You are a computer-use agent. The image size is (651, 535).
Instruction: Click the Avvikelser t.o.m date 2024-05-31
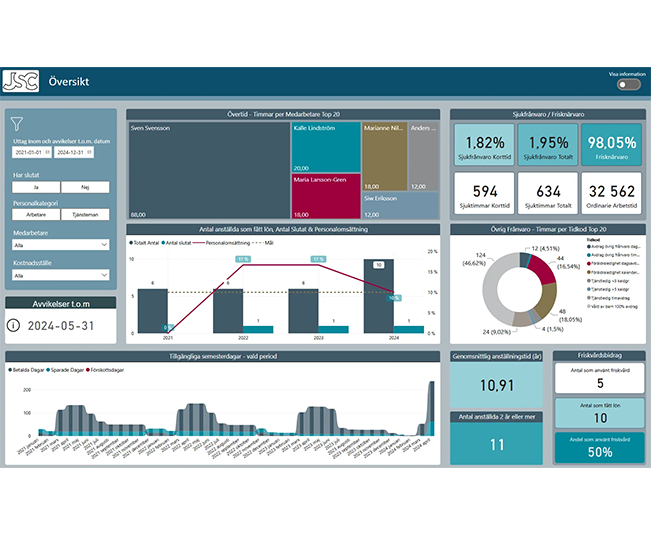61,326
